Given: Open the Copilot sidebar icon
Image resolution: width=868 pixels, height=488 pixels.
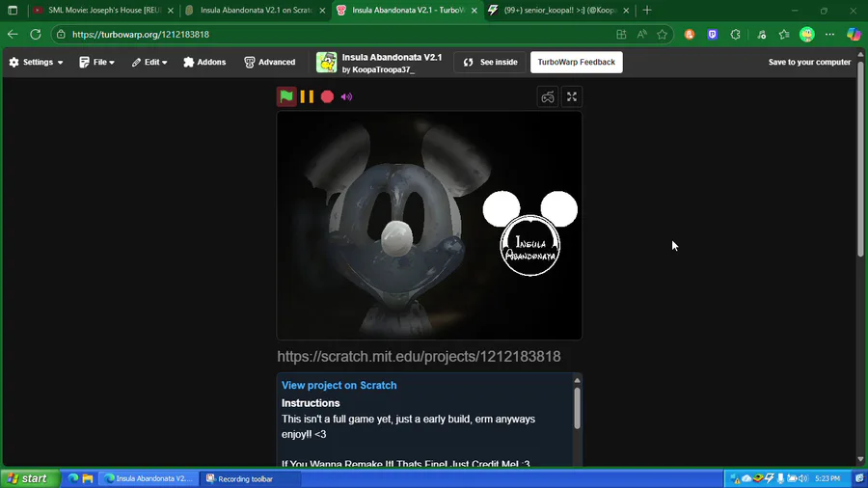Looking at the screenshot, I should 854,35.
